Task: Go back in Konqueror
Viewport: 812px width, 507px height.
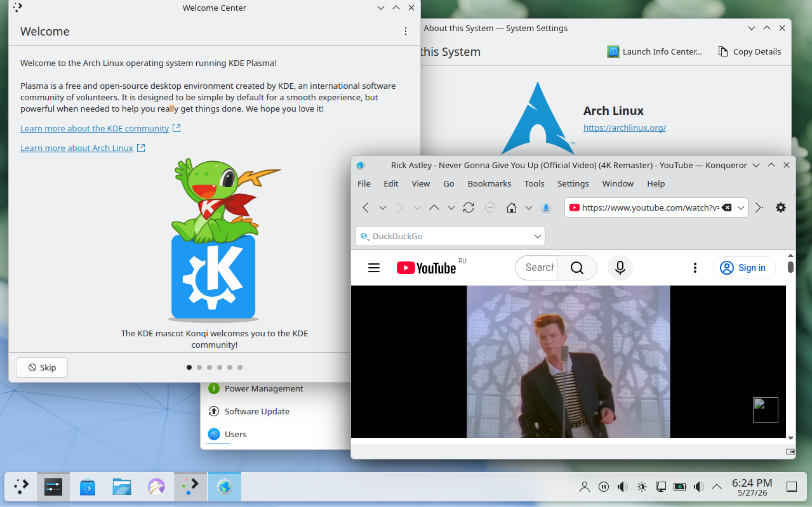Action: 366,207
